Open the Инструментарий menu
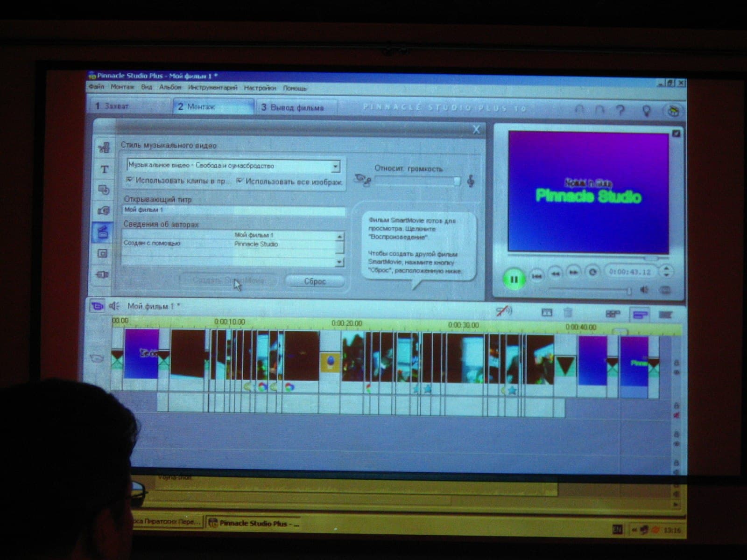The width and height of the screenshot is (747, 560). pyautogui.click(x=212, y=87)
